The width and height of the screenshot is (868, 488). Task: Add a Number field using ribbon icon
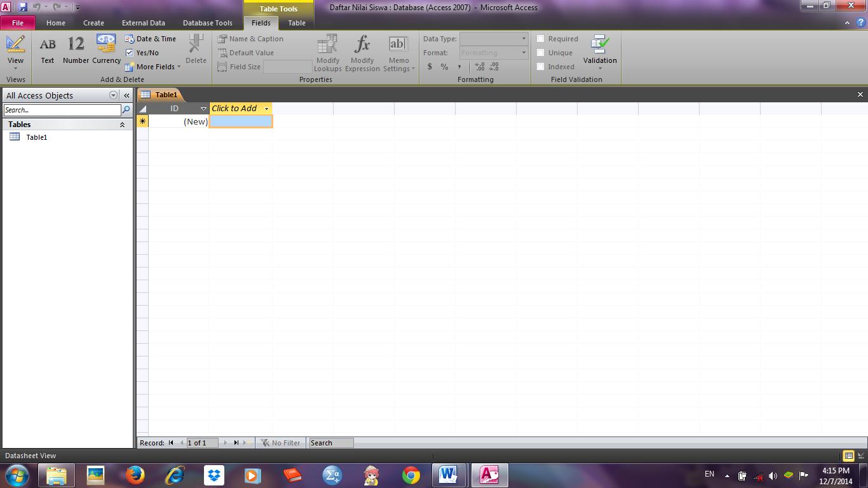click(75, 50)
